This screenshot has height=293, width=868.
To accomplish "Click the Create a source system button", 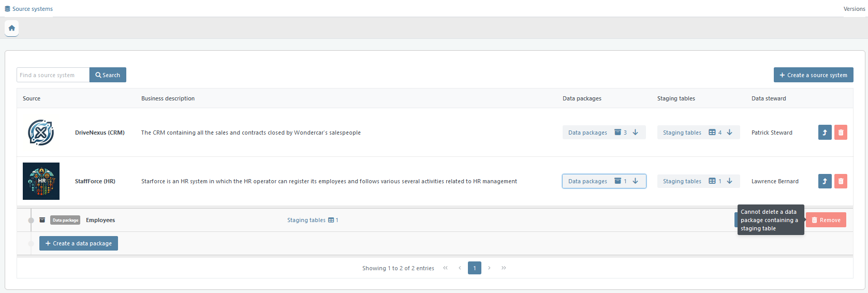I will pyautogui.click(x=813, y=75).
